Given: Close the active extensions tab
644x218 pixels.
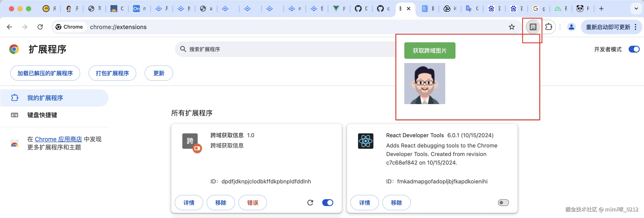Looking at the screenshot, I should (409, 9).
